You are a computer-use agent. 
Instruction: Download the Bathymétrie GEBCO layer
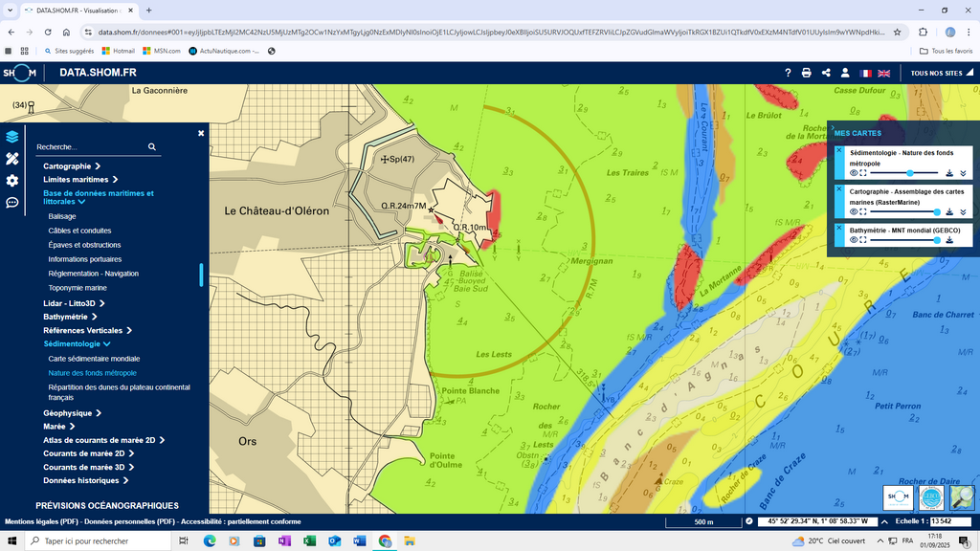coord(949,240)
